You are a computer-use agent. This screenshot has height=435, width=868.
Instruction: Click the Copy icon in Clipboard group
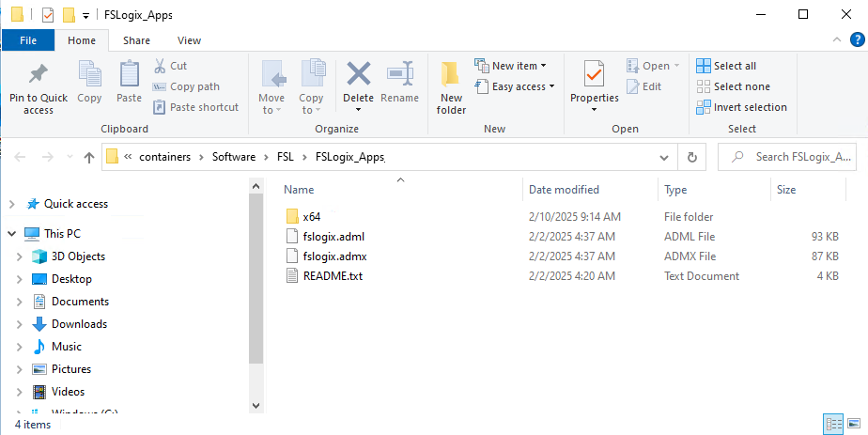(89, 73)
